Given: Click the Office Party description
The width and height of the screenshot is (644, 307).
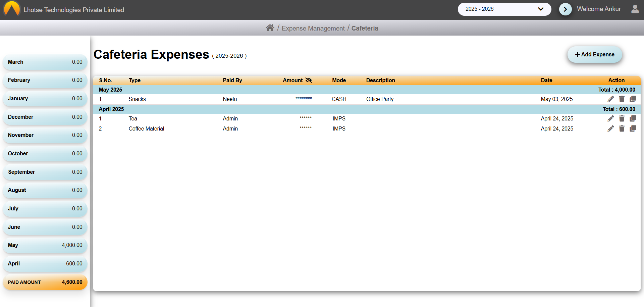Looking at the screenshot, I should tap(380, 99).
